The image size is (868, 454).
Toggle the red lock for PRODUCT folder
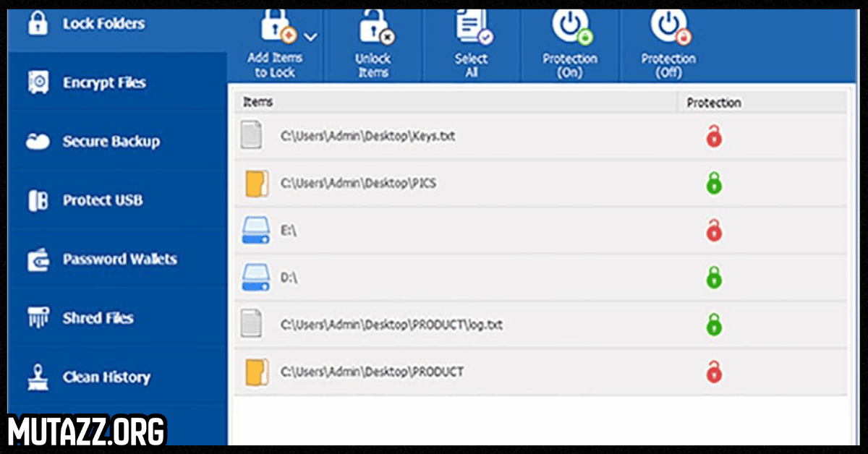click(x=714, y=372)
